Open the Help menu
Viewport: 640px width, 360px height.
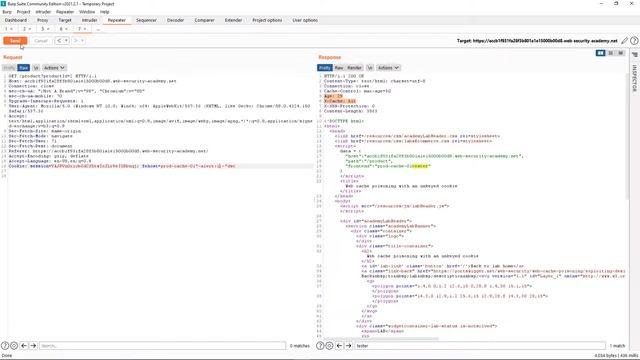point(104,12)
